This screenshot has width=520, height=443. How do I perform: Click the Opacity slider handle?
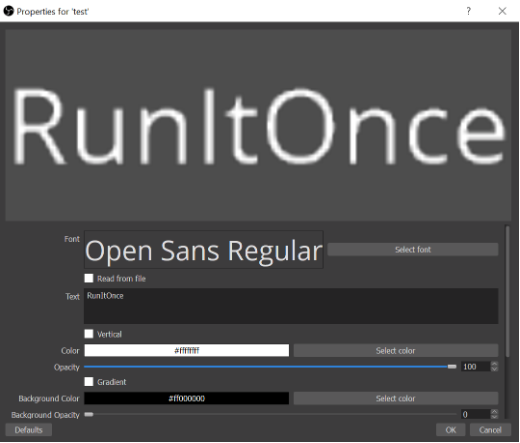pyautogui.click(x=452, y=367)
